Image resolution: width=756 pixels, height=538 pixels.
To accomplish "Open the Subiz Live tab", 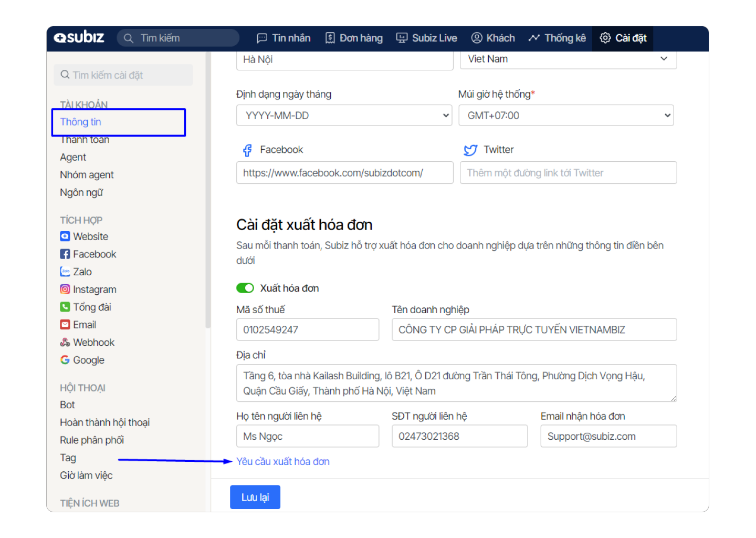I will (426, 38).
